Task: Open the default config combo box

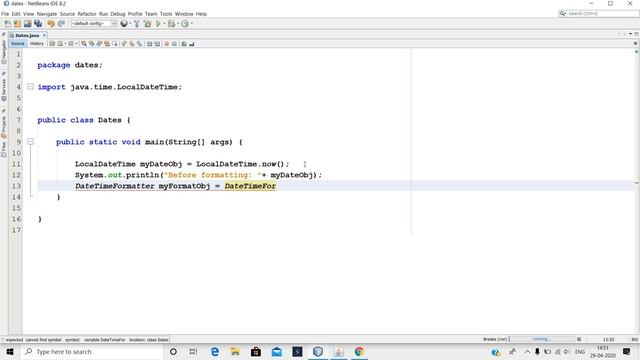Action: click(x=94, y=24)
